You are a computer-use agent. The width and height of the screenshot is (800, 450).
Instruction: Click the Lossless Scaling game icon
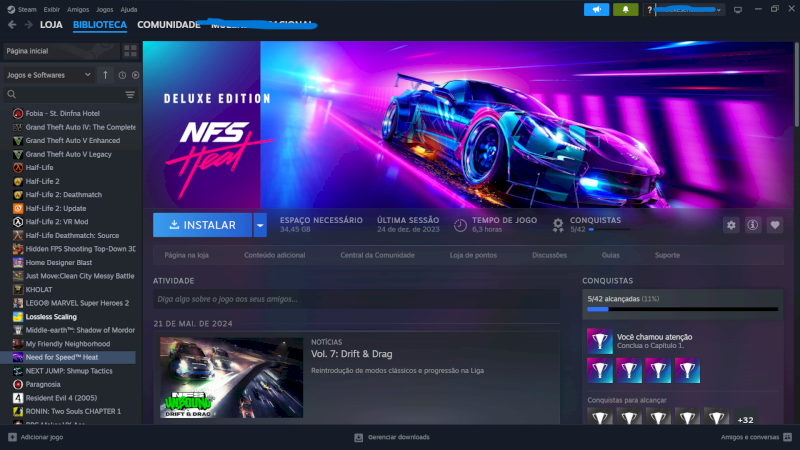(x=18, y=317)
